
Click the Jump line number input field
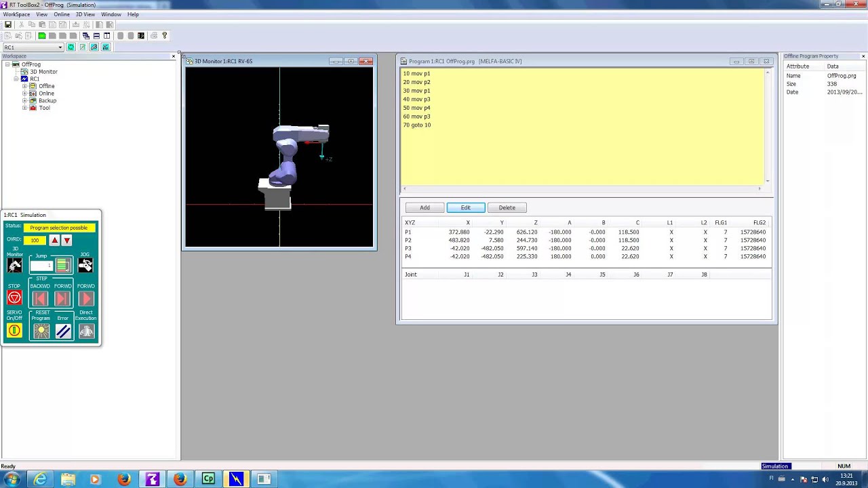tap(42, 266)
